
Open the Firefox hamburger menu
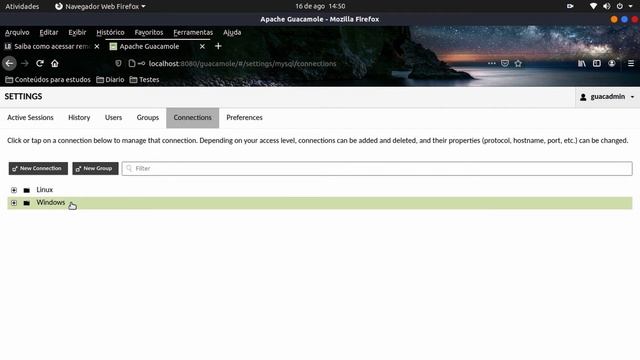tap(631, 63)
